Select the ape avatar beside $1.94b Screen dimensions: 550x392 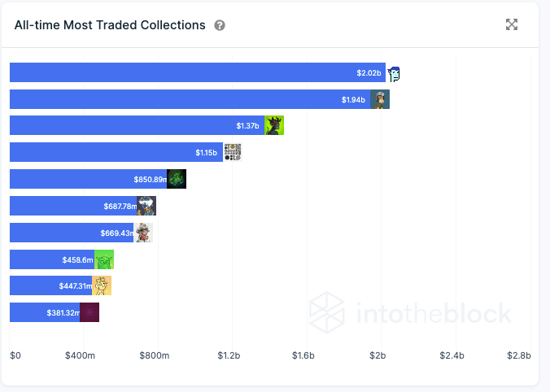[380, 99]
